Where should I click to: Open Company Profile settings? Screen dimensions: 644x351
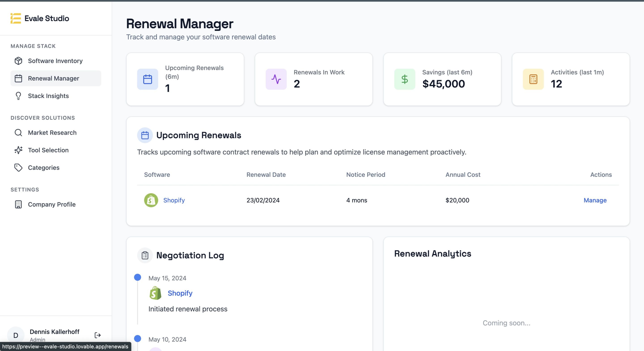pos(51,204)
